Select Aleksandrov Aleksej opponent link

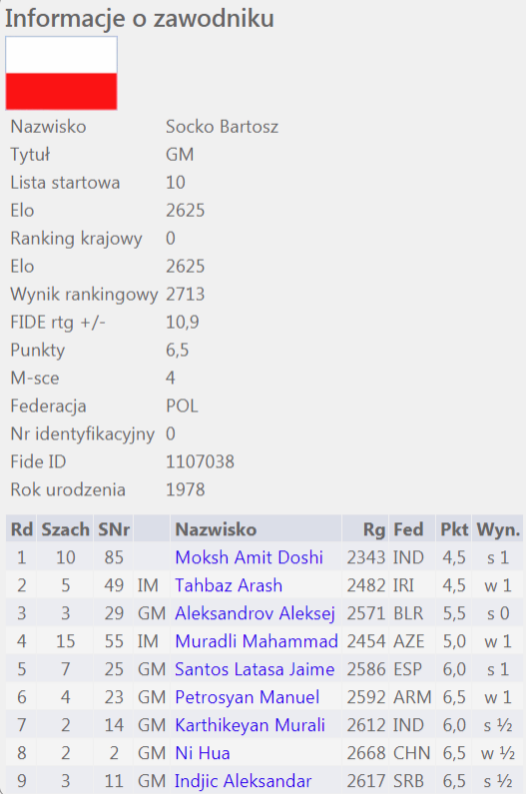click(x=255, y=613)
